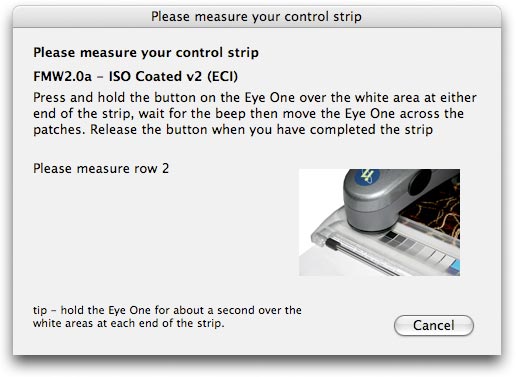Click the brown patterned print in the photo
Image resolution: width=516 pixels, height=377 pixels.
coord(433,209)
